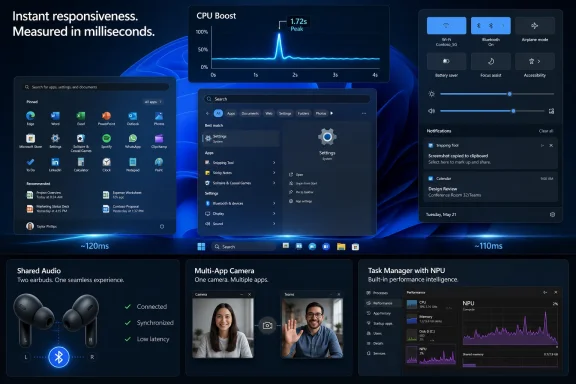The image size is (576, 384).
Task: Click the Start menu power icon
Action: pos(162,226)
